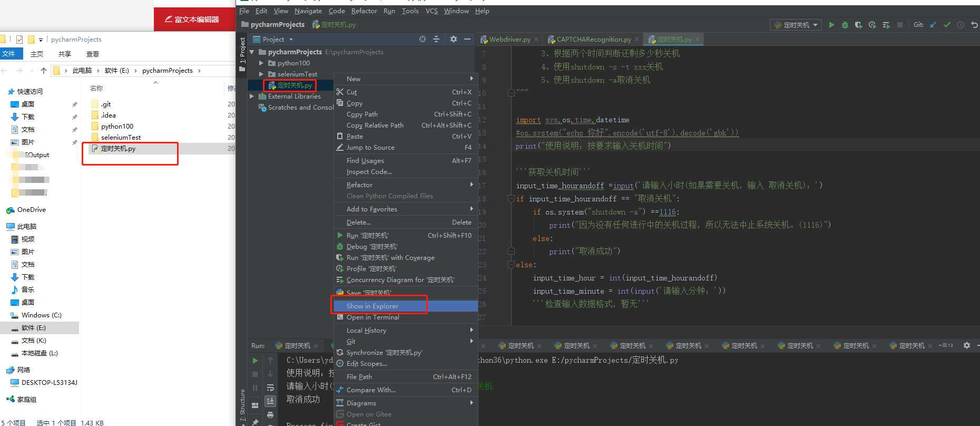This screenshot has width=980, height=426.
Task: Fold the else block at line 23
Action: coord(511,265)
